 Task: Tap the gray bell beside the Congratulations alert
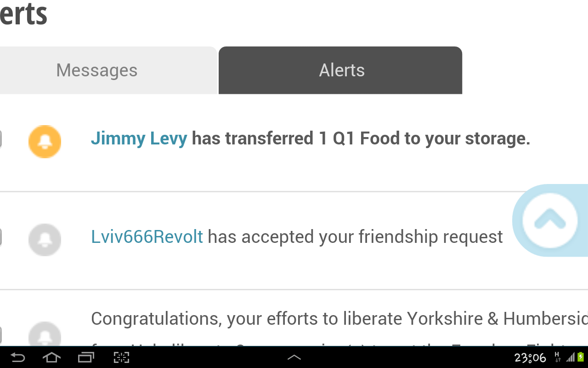[x=45, y=335]
